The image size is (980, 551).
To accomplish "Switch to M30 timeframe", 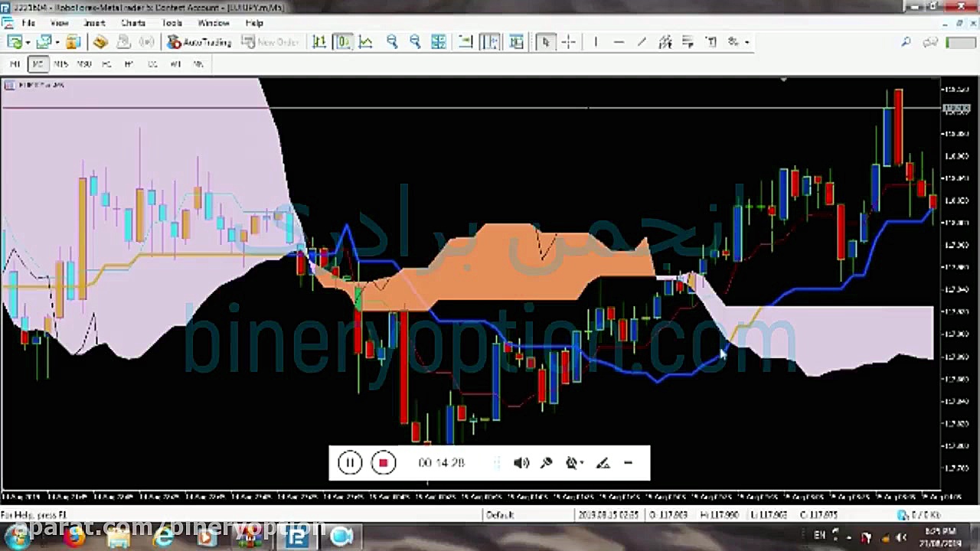I will [x=83, y=64].
